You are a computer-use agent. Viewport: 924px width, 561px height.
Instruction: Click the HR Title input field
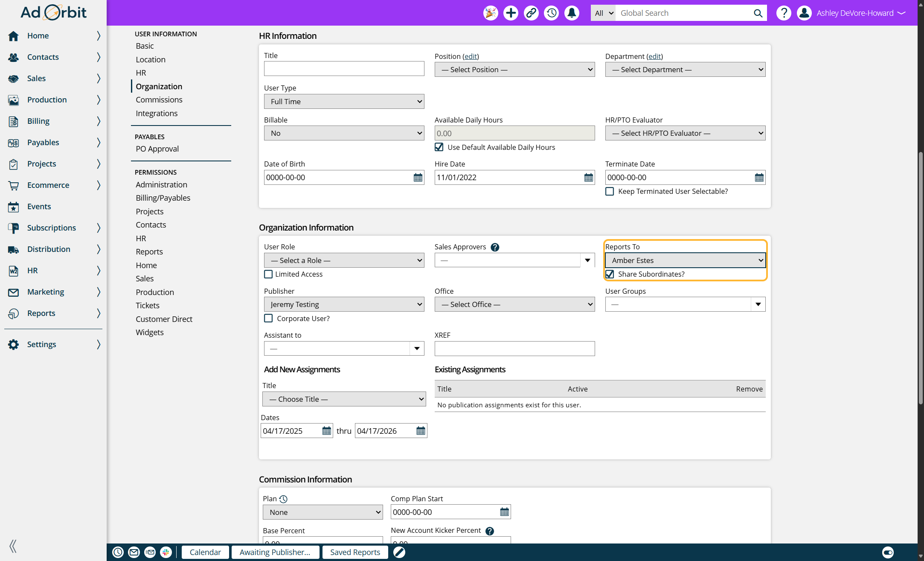(344, 69)
